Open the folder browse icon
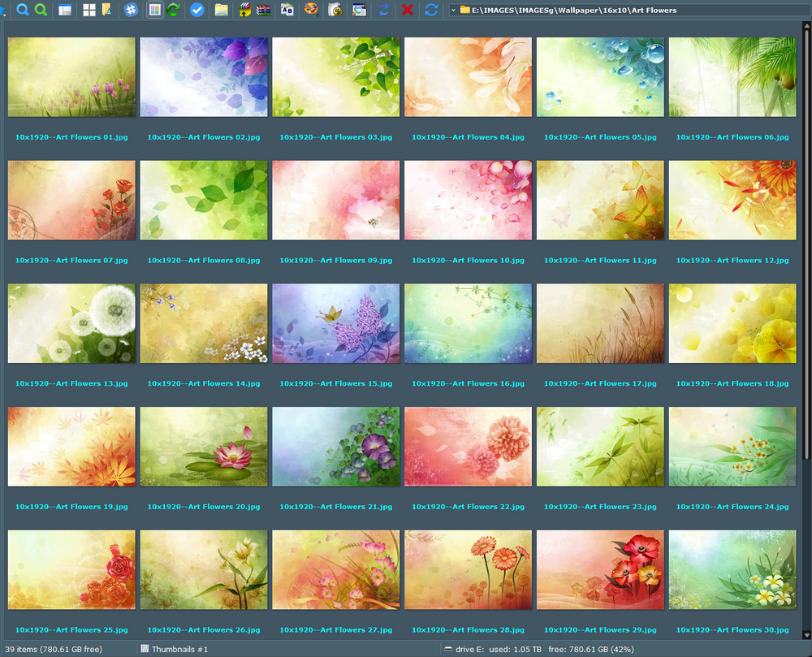This screenshot has width=812, height=657. pyautogui.click(x=220, y=11)
